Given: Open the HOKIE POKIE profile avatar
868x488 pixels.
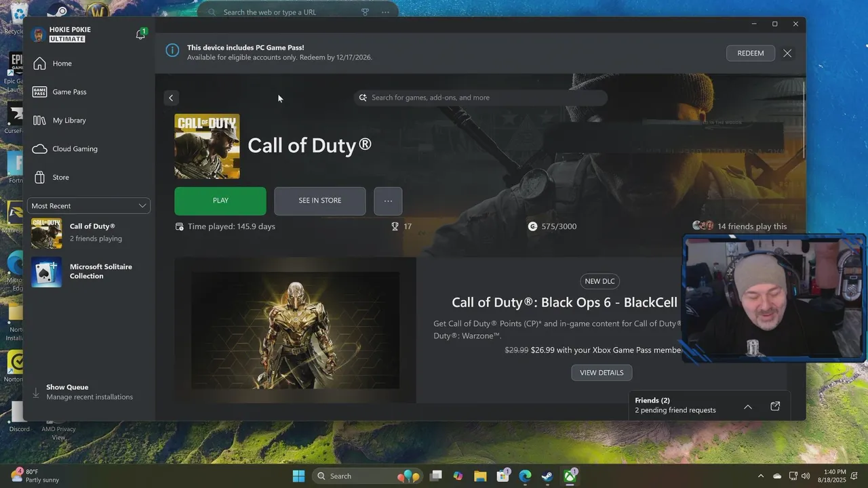Looking at the screenshot, I should 39,34.
